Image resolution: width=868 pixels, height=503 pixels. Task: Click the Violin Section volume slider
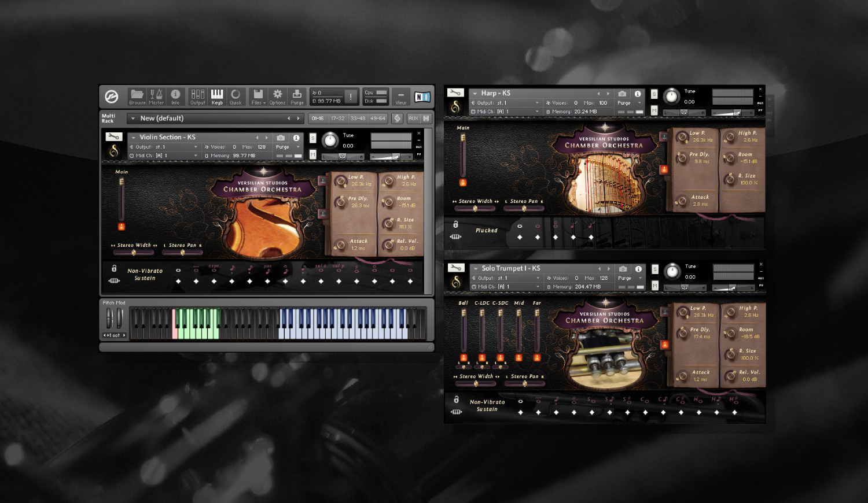coord(391,157)
